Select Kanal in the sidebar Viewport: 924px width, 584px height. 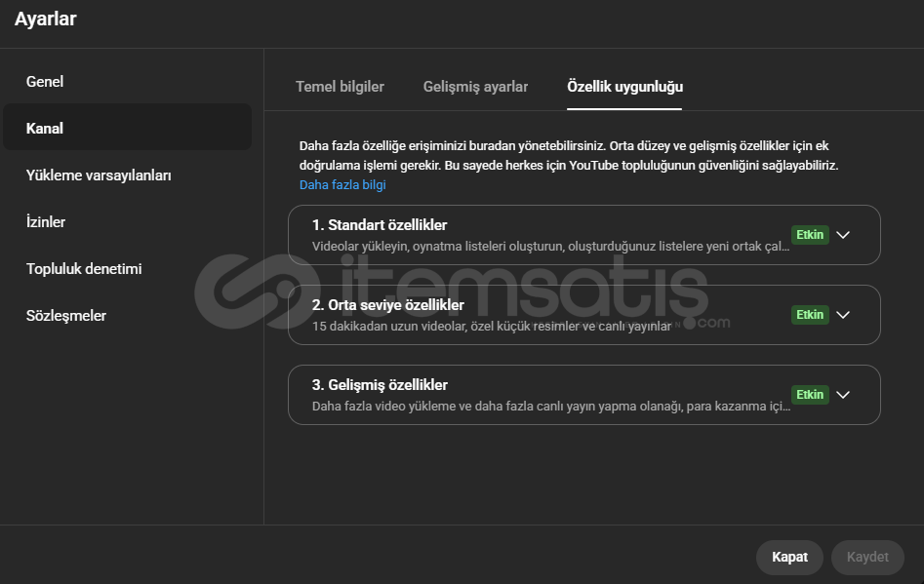click(x=127, y=128)
